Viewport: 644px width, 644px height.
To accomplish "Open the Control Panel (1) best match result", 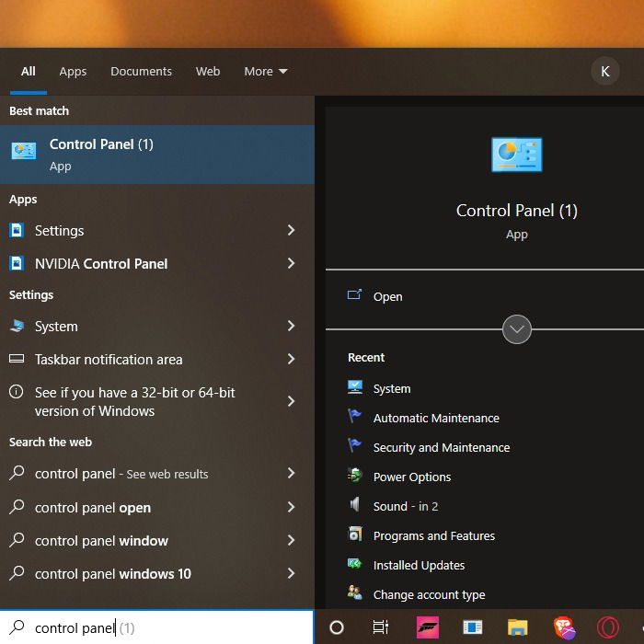I will 157,155.
